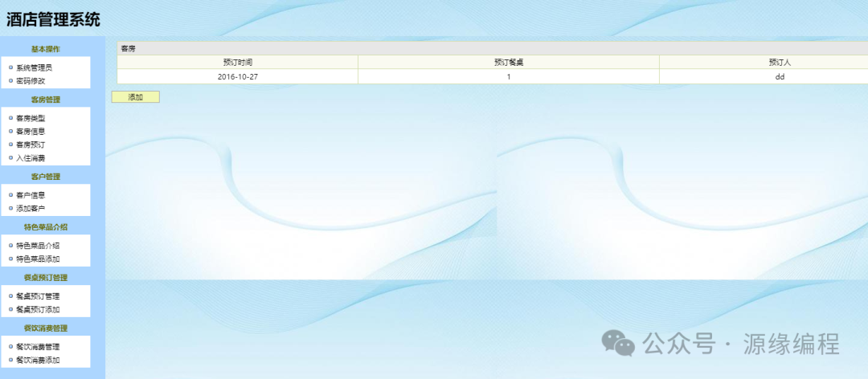The width and height of the screenshot is (868, 379).
Task: Select 餐桌预订添加 link
Action: (x=38, y=310)
